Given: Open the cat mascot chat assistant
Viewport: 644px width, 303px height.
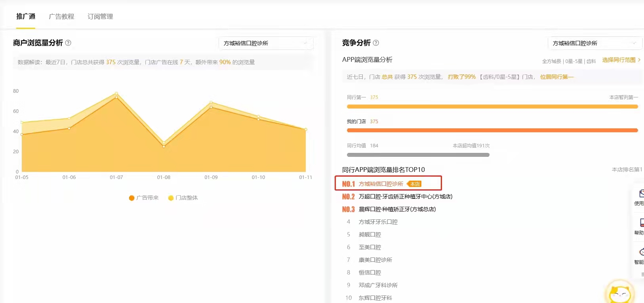Looking at the screenshot, I should pyautogui.click(x=620, y=292).
